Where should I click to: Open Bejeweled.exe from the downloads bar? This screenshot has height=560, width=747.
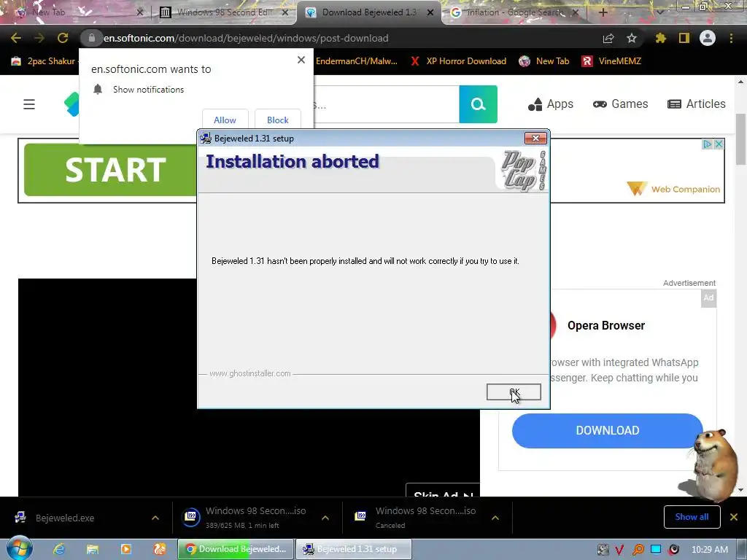coord(65,518)
